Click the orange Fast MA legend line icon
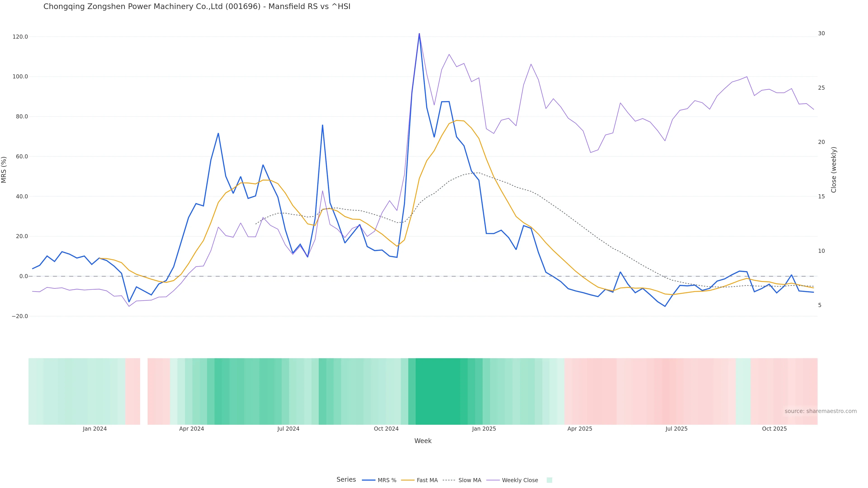The height and width of the screenshot is (488, 868). coord(408,480)
